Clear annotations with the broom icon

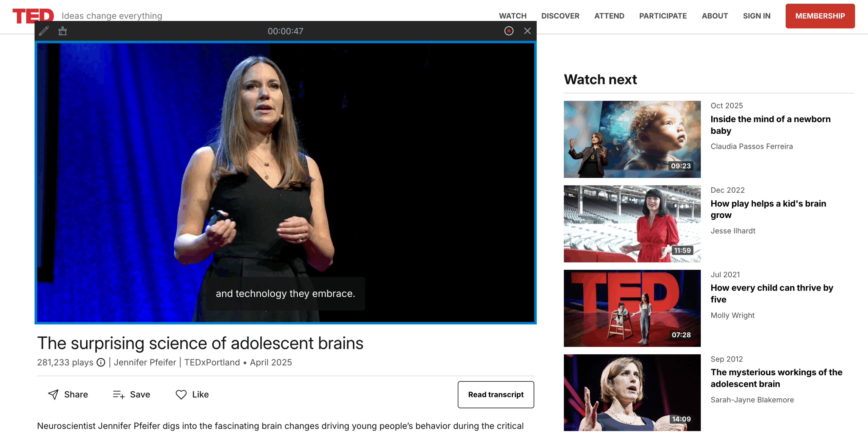click(x=62, y=31)
